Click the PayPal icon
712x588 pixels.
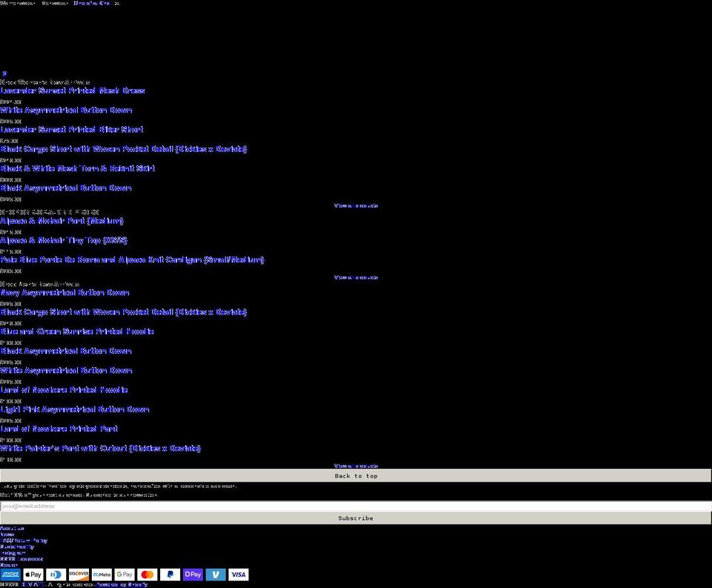coord(170,575)
